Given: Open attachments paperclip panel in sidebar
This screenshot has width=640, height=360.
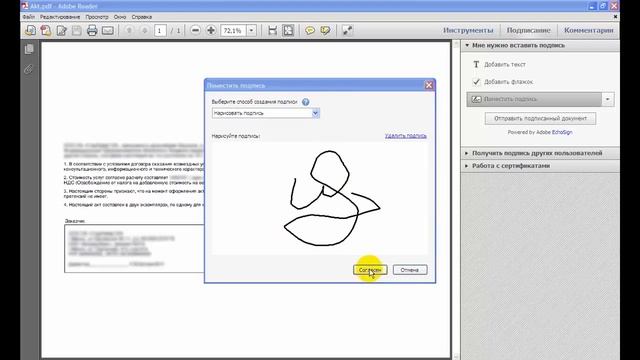Looking at the screenshot, I should 29,69.
